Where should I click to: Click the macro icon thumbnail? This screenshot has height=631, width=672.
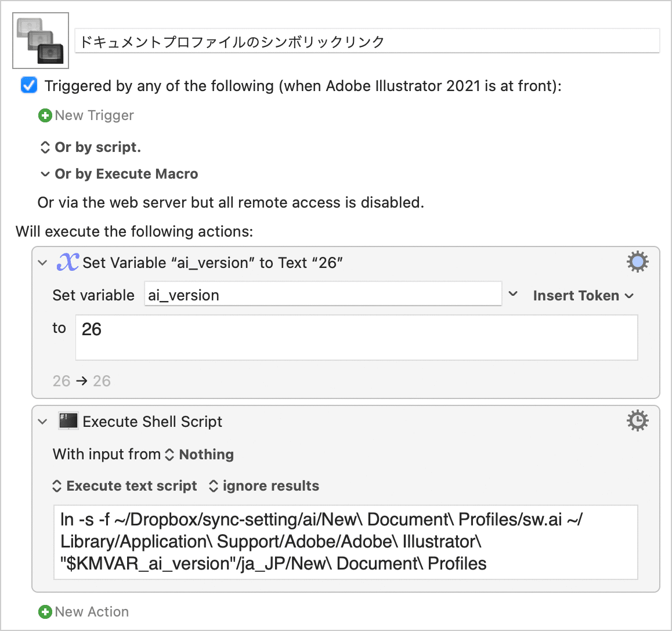tap(41, 41)
